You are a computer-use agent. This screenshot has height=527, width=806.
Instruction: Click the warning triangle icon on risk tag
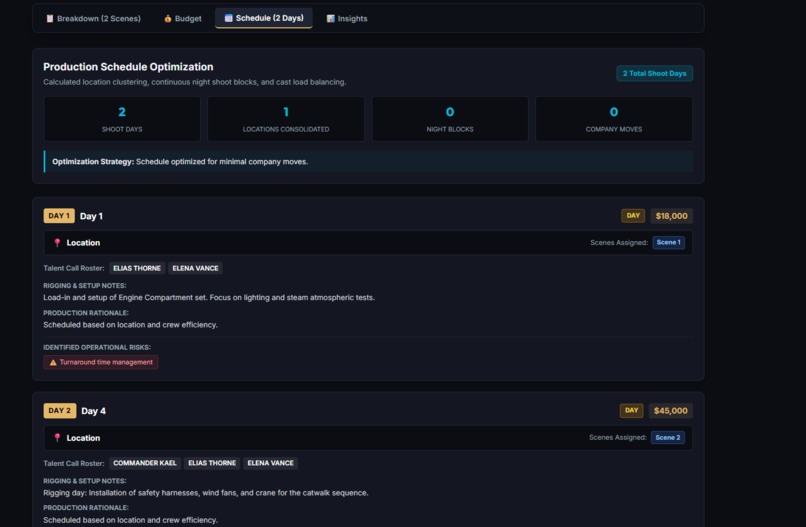coord(53,362)
